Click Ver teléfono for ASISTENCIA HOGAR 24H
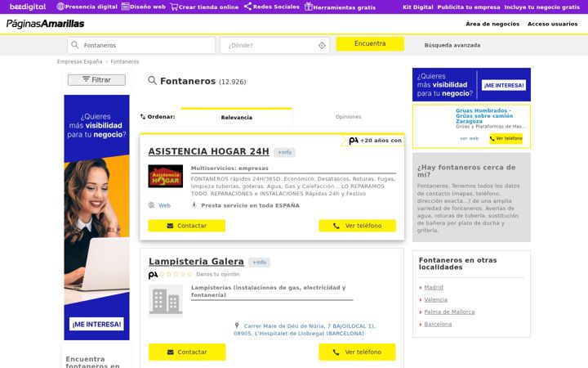This screenshot has height=368, width=588. [x=358, y=226]
